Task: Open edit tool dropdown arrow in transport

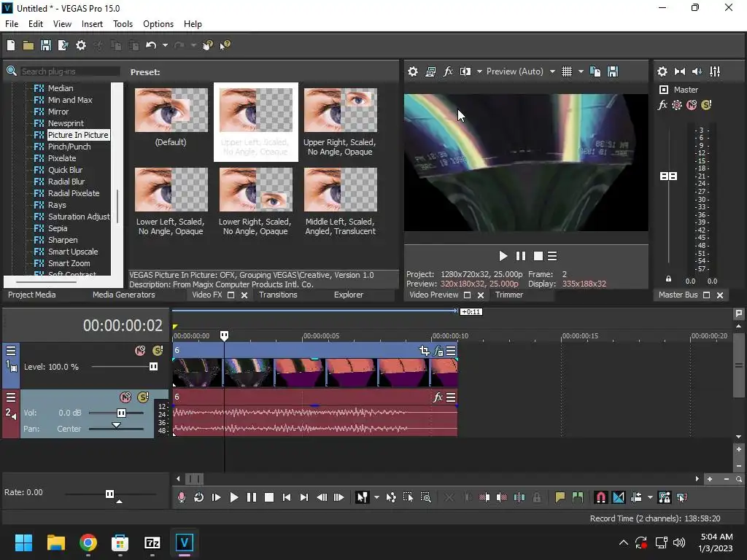Action: [376, 497]
